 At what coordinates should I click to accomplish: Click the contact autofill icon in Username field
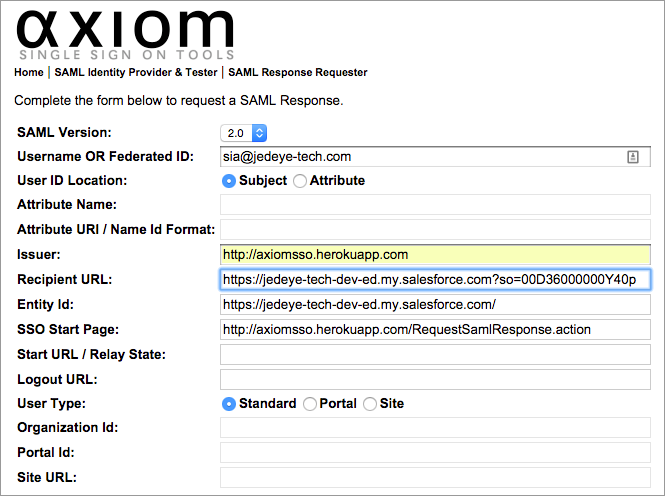tap(633, 157)
